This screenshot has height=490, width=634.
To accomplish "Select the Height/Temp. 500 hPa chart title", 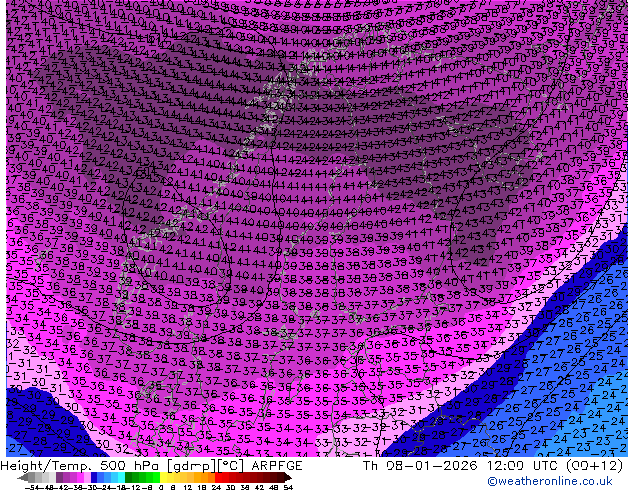I will click(x=82, y=466).
